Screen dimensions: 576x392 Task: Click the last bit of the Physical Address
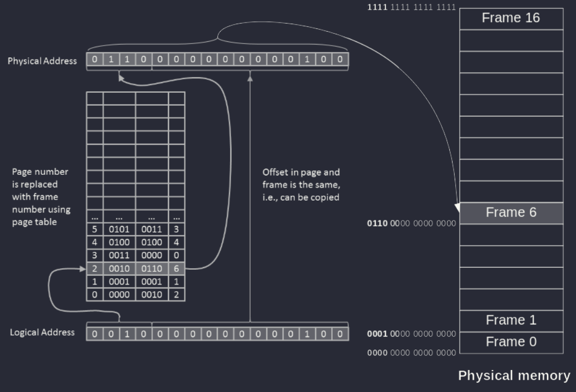click(340, 60)
